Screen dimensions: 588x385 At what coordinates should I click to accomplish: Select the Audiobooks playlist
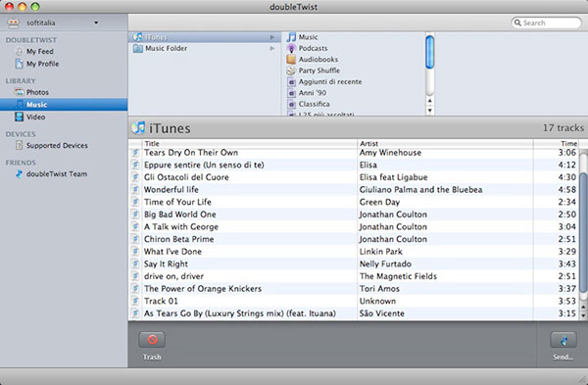point(318,59)
